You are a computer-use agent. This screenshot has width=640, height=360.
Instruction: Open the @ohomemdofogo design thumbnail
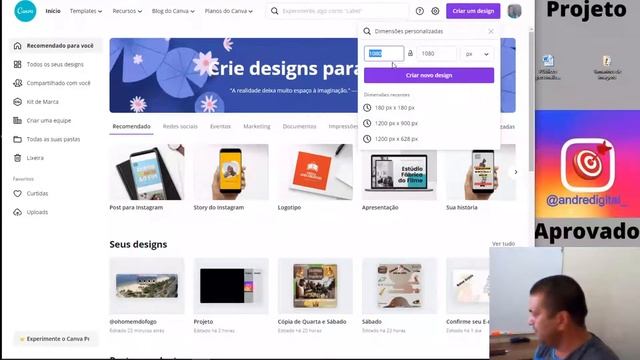147,286
